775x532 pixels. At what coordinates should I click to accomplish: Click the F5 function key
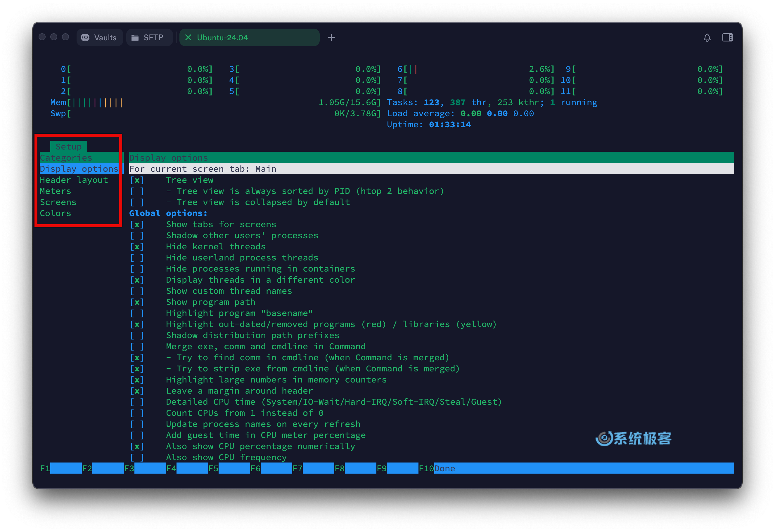point(229,468)
